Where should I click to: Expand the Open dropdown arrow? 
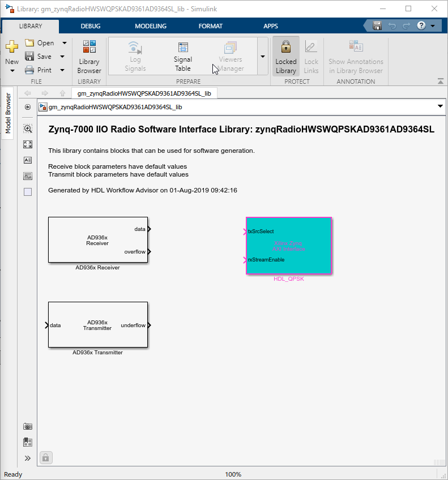(65, 43)
